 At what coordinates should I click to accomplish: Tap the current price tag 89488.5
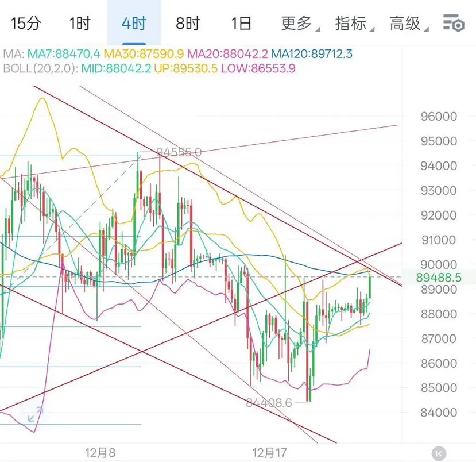click(x=439, y=278)
